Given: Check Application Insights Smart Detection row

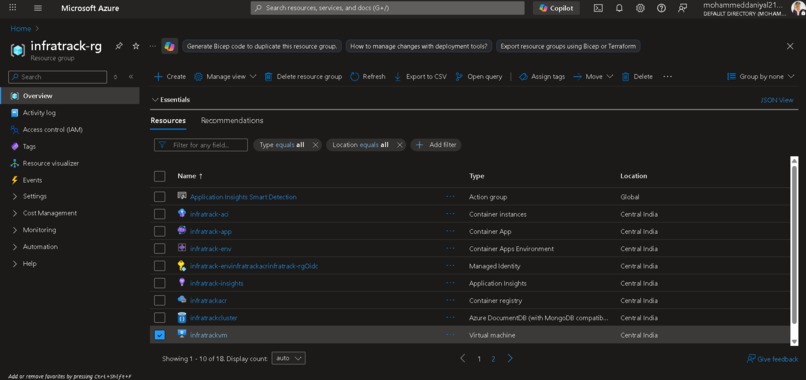Looking at the screenshot, I should 160,197.
